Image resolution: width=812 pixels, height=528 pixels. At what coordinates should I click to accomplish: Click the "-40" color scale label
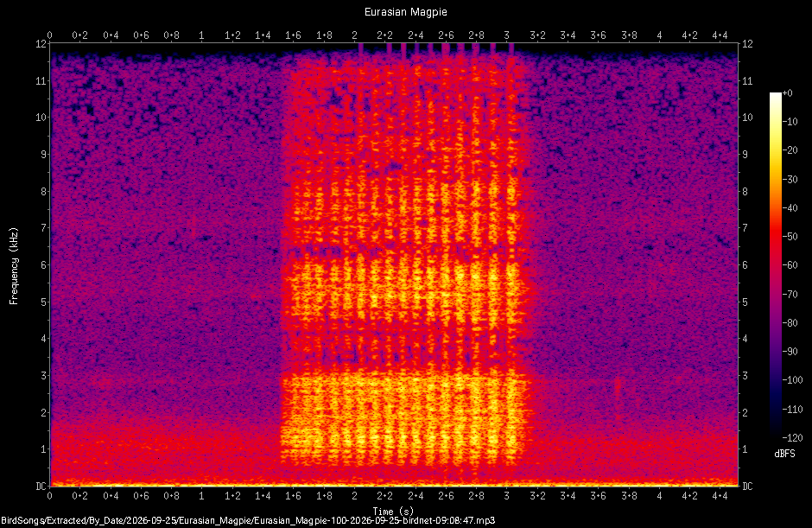790,207
